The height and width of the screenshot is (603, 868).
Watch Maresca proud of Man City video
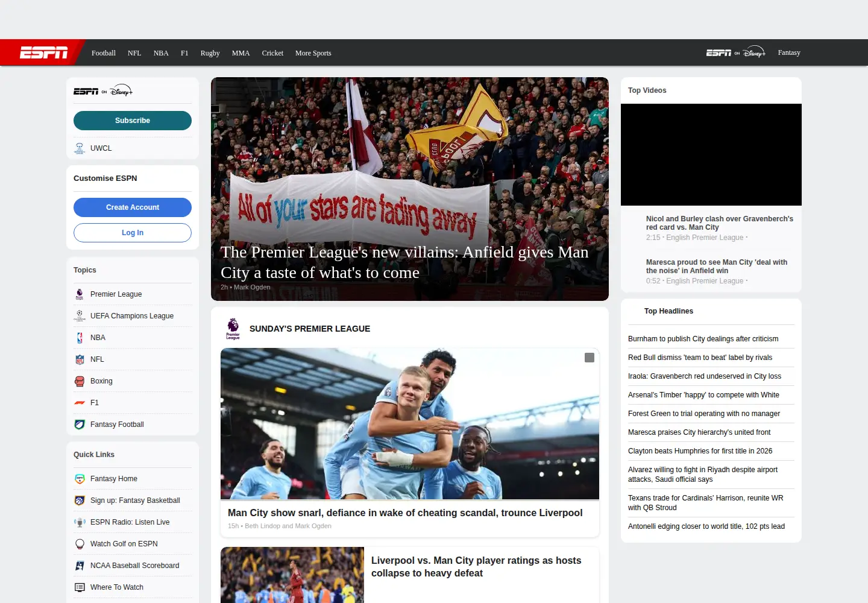pyautogui.click(x=717, y=267)
